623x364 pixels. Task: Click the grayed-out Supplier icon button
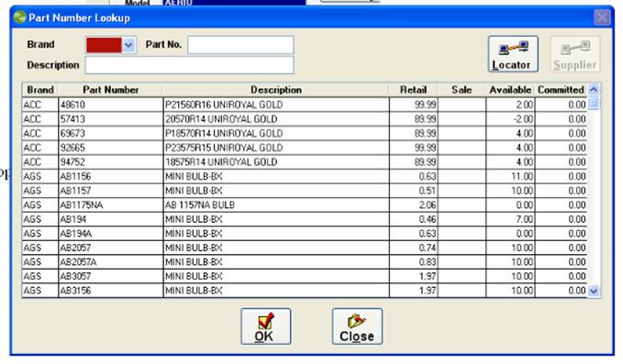tap(575, 54)
